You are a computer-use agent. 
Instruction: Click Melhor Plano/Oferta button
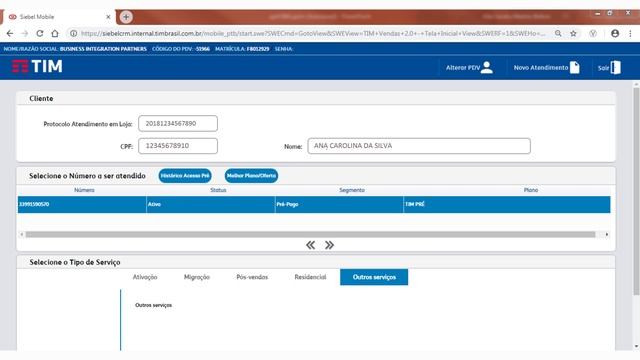tap(251, 176)
